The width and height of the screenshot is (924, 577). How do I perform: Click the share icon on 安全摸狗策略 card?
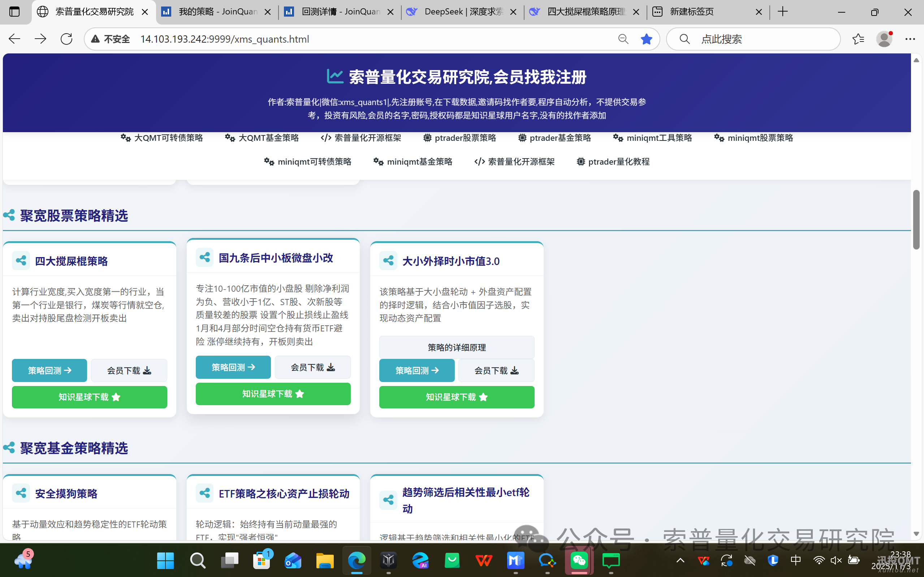click(x=20, y=493)
